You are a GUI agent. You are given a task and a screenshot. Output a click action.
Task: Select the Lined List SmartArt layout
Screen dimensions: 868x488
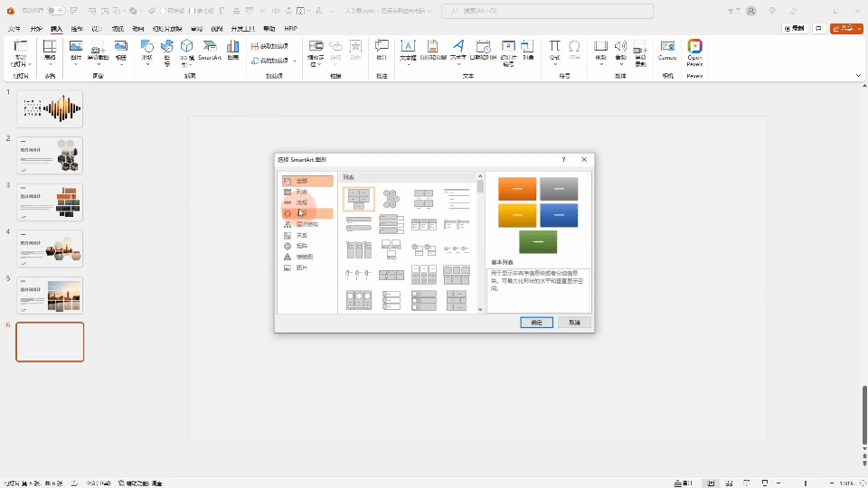[x=457, y=199]
